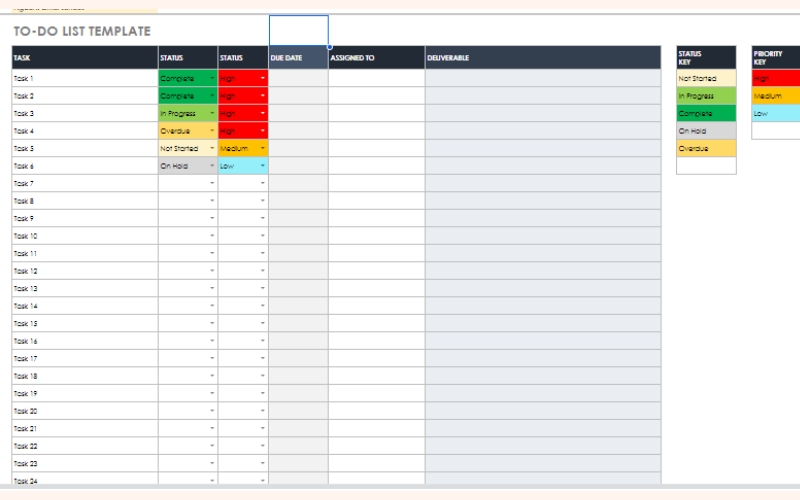This screenshot has width=800, height=500.
Task: Click the fill handle of selected cell
Action: (330, 47)
